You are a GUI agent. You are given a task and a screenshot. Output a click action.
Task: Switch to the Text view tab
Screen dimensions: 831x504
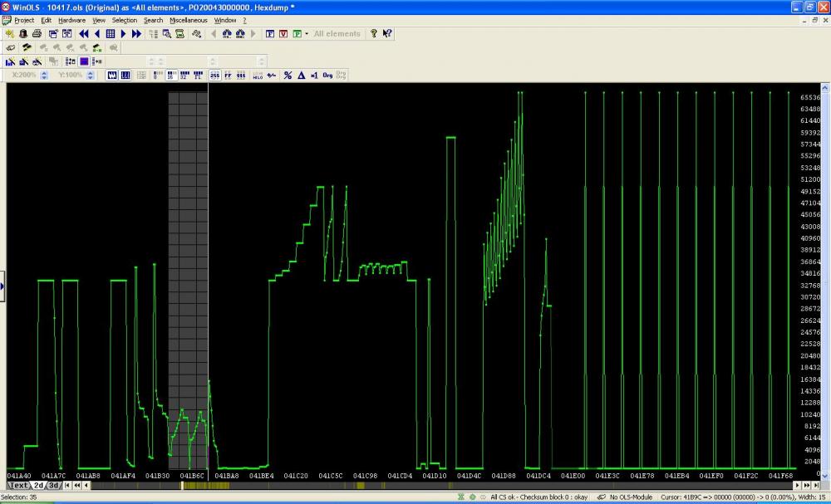[x=18, y=486]
